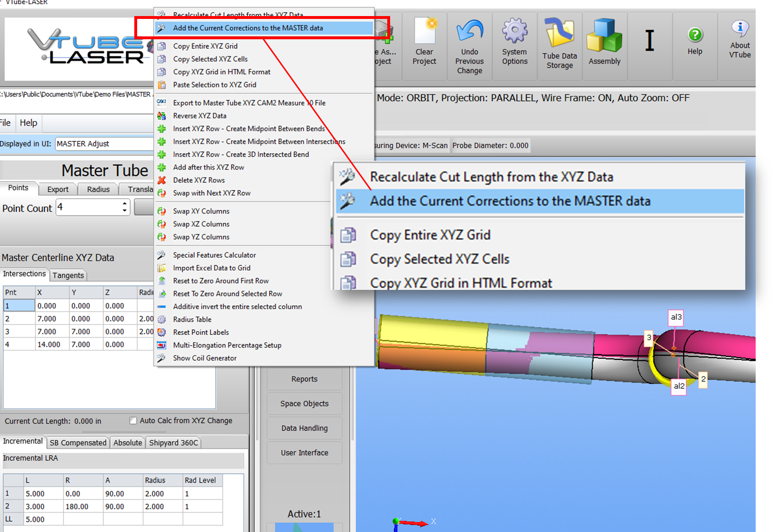Screen dimensions: 776x532
Task: Click Special Features Calculator wand icon
Action: pyautogui.click(x=162, y=255)
